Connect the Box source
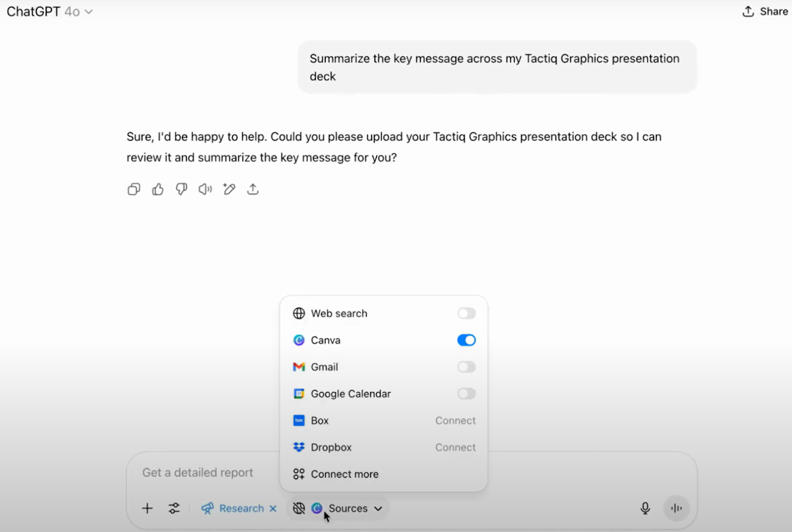792x532 pixels. coord(455,420)
